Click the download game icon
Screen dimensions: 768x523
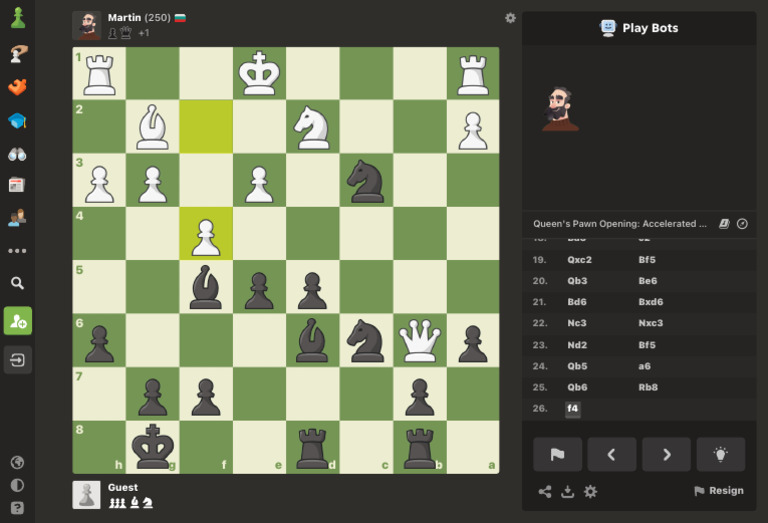pyautogui.click(x=568, y=491)
